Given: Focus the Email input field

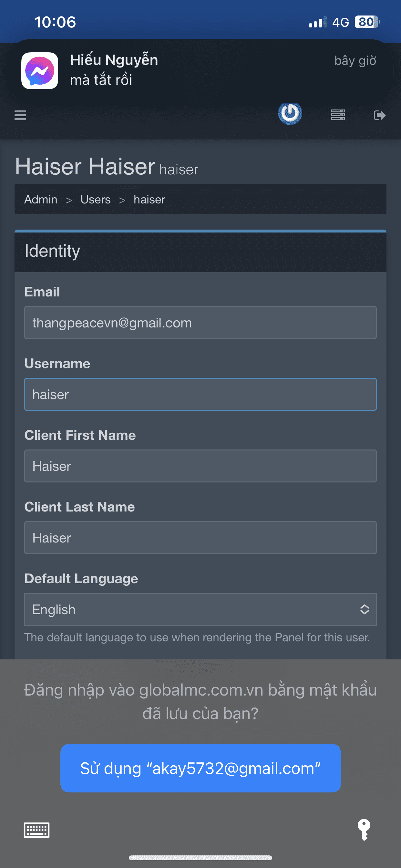Looking at the screenshot, I should 200,323.
